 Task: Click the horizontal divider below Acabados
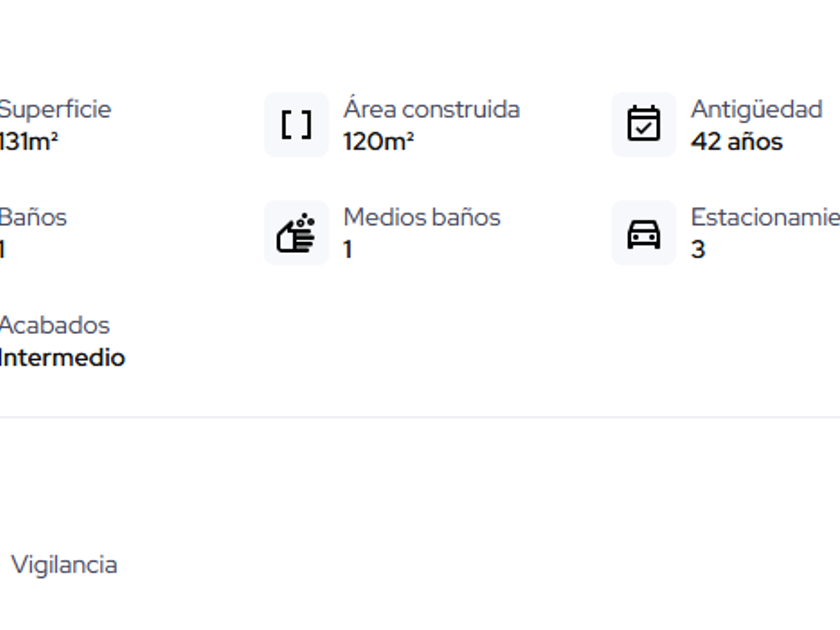[x=420, y=416]
